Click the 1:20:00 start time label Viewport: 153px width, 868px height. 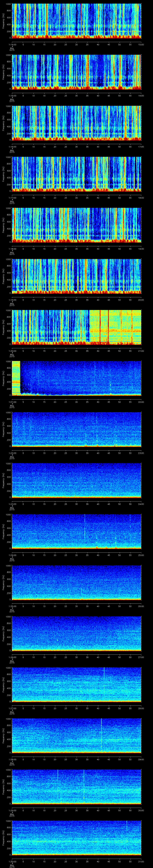tap(12, 351)
